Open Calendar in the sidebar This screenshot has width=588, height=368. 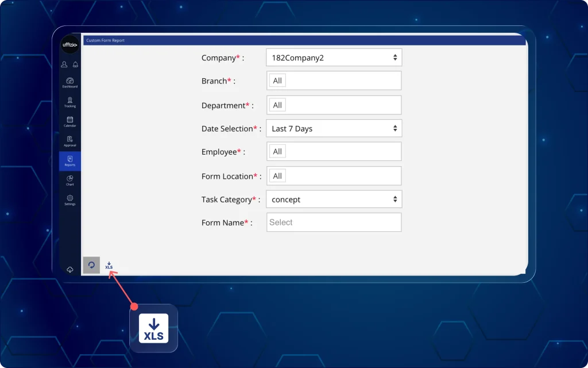tap(69, 122)
